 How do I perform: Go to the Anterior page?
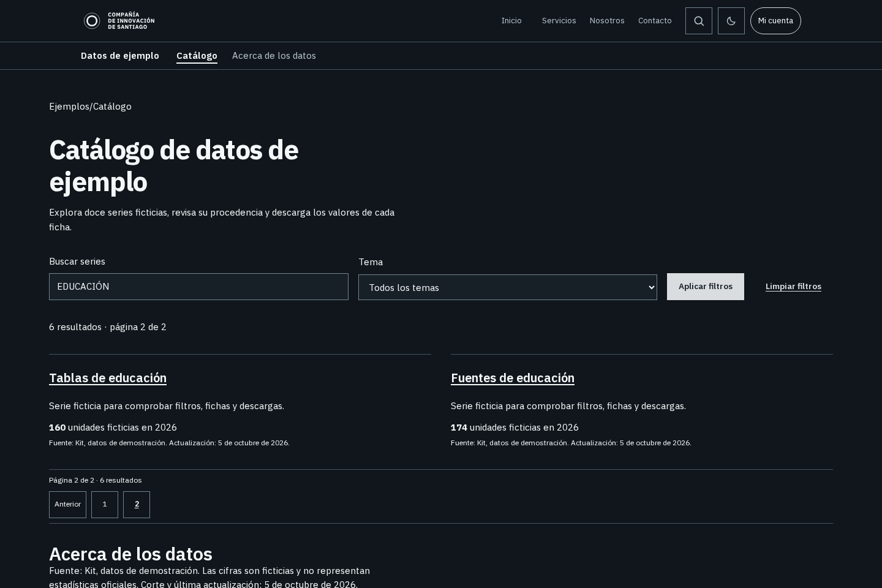pyautogui.click(x=67, y=505)
